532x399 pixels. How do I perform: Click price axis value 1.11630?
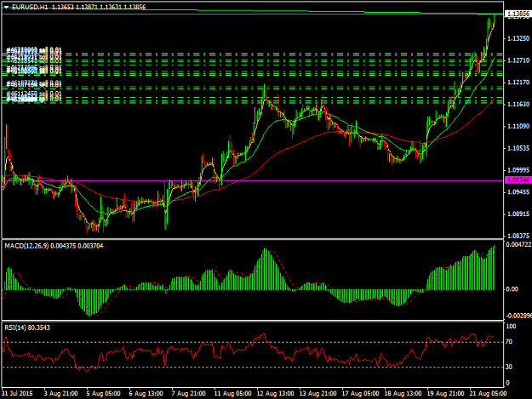point(518,105)
